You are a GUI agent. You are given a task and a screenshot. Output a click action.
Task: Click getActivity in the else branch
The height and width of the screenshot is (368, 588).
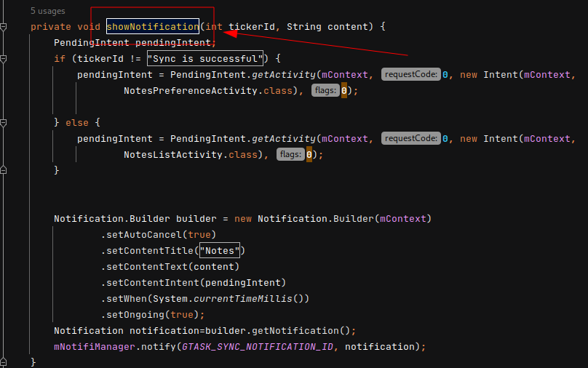click(x=284, y=139)
